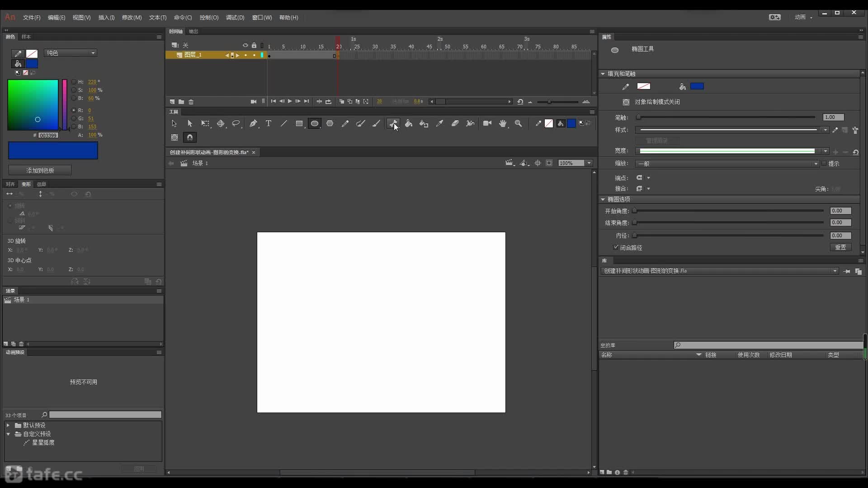The height and width of the screenshot is (488, 868).
Task: Select the Eraser tool
Action: 455,123
